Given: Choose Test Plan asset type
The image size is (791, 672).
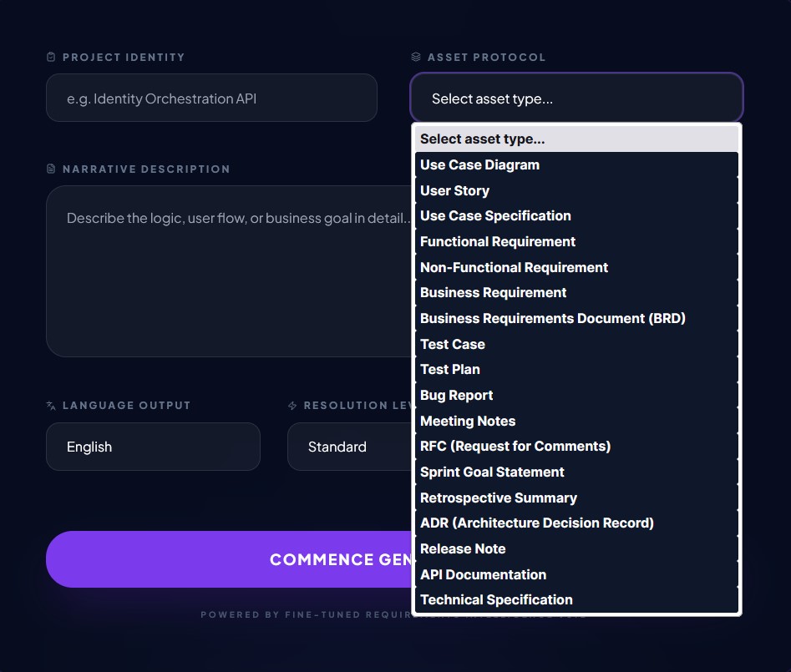Looking at the screenshot, I should 450,369.
